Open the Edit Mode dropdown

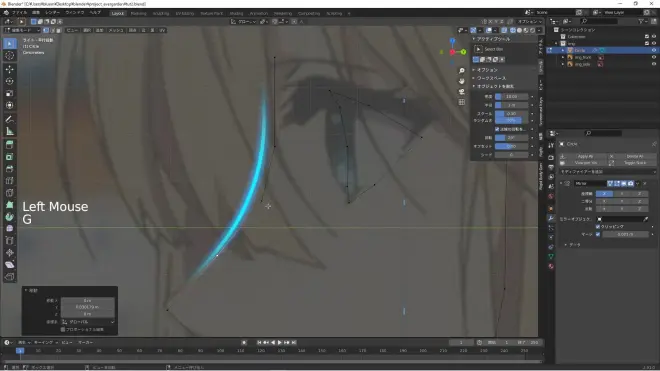[22, 30]
